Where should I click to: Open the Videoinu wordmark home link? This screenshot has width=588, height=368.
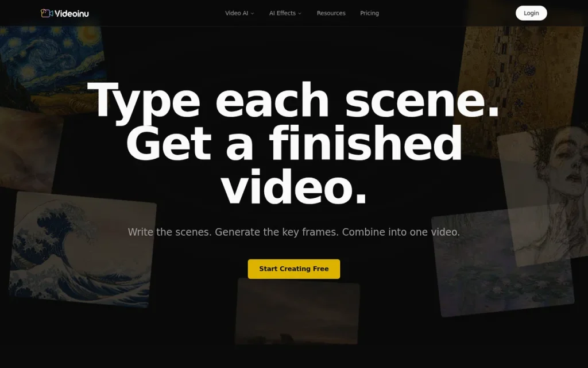[x=72, y=14]
